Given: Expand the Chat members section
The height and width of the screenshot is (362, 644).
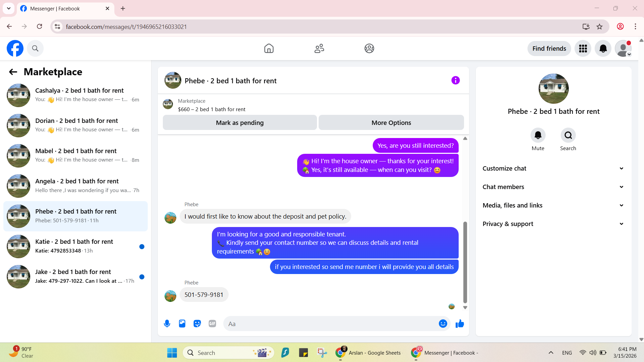Looking at the screenshot, I should (x=553, y=187).
